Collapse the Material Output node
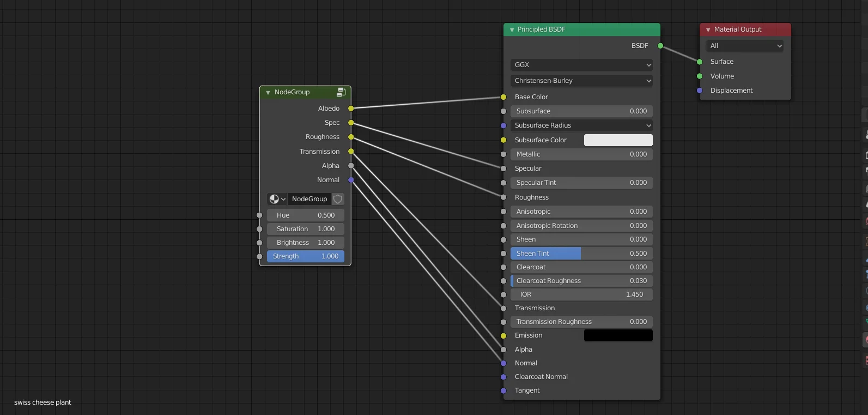Screen dimensions: 868x415 (708, 30)
